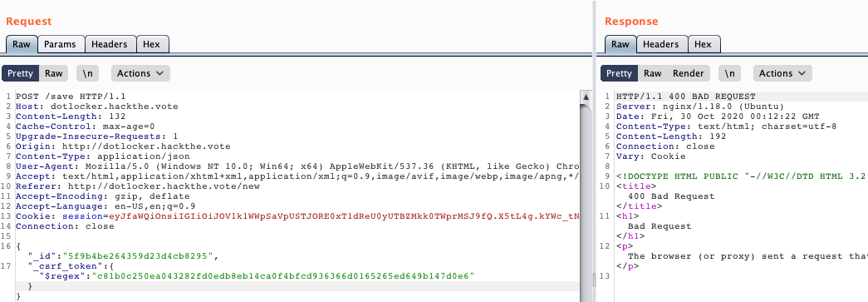Image resolution: width=868 pixels, height=302 pixels.
Task: Click the Host header value dotlocker.hackthe.vote
Action: pyautogui.click(x=115, y=106)
